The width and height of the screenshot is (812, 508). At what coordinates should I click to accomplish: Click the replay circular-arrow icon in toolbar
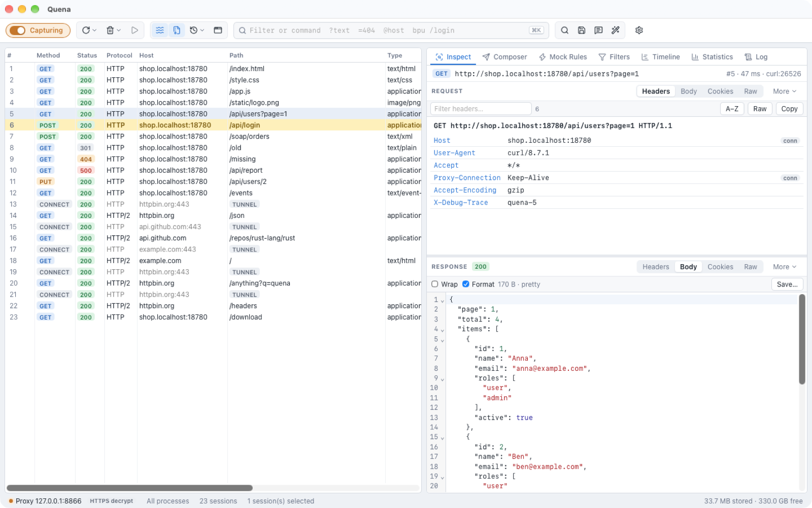86,30
